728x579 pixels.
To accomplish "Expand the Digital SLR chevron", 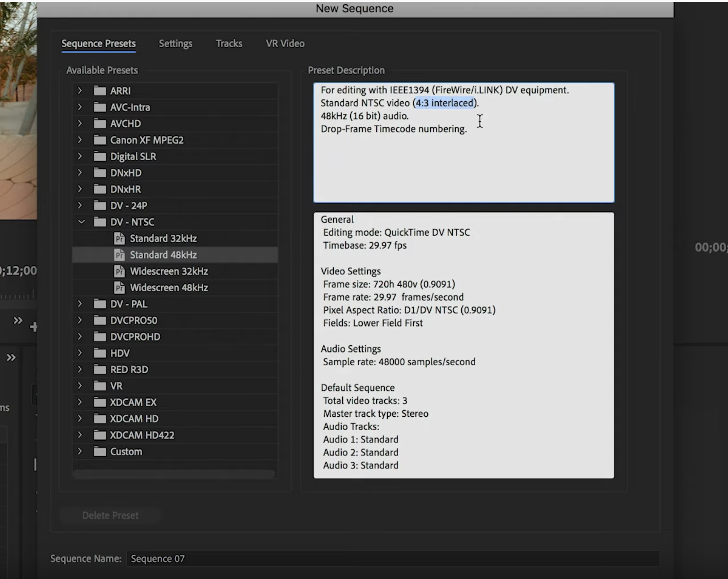I will [80, 156].
